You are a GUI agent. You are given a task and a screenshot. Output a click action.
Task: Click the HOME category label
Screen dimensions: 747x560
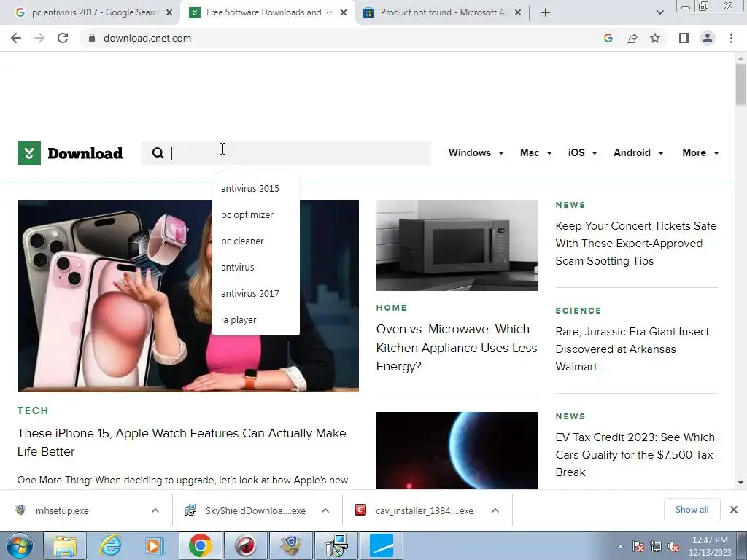(392, 308)
